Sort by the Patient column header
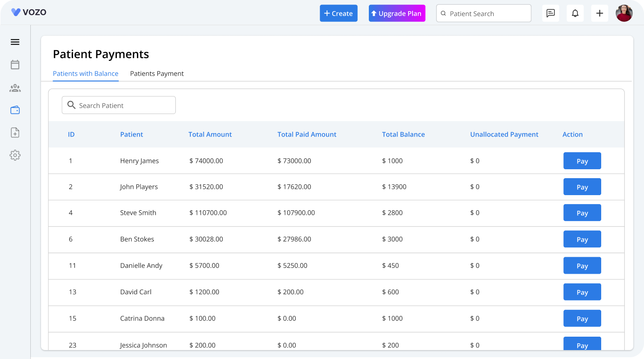644x359 pixels. click(132, 134)
